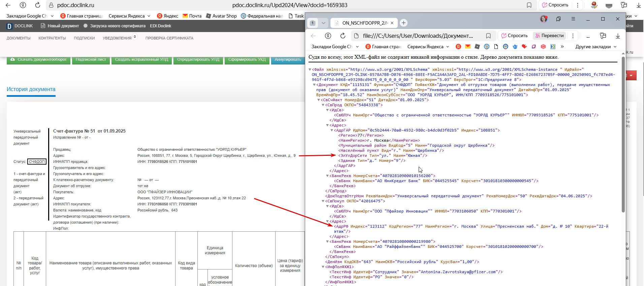Select История документа tab

coord(31,89)
